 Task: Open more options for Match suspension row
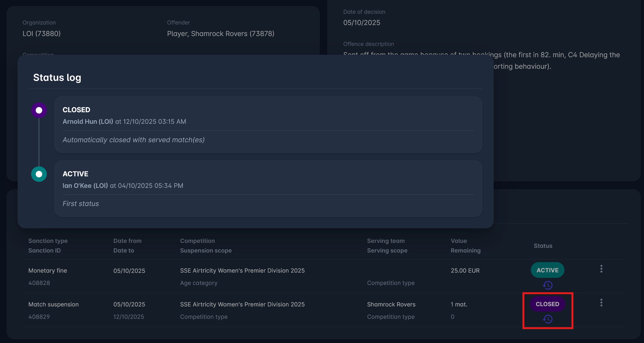[601, 303]
